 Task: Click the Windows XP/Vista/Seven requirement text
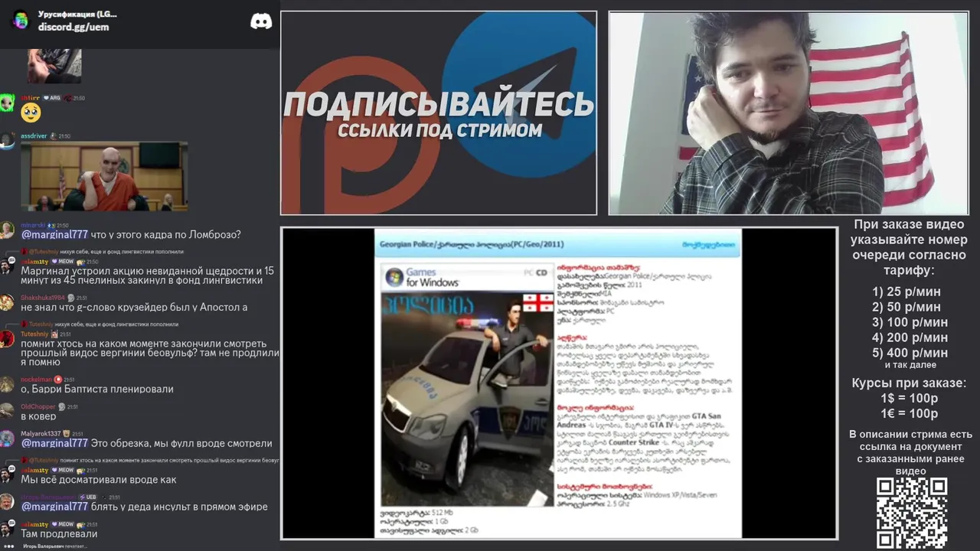pyautogui.click(x=679, y=495)
